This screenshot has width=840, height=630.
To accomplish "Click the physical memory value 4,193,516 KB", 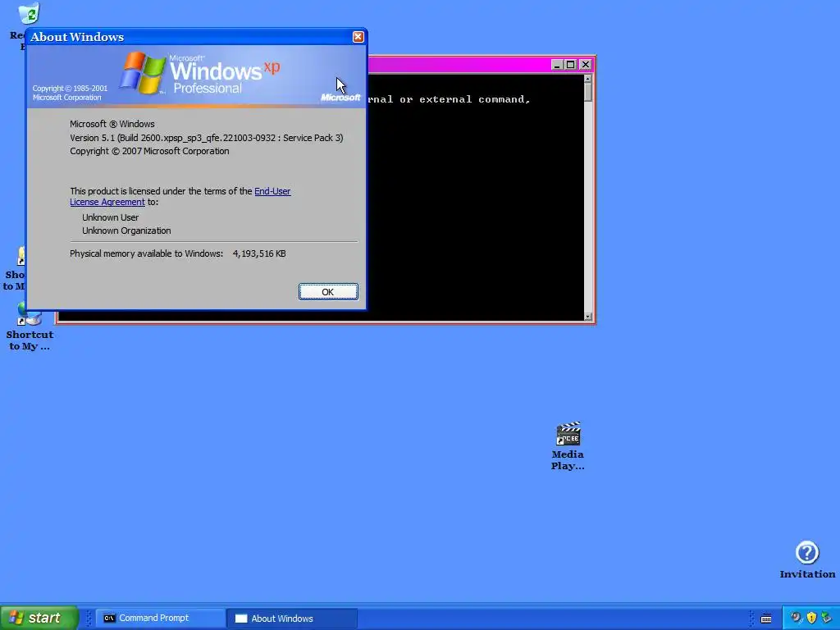I will pos(259,254).
